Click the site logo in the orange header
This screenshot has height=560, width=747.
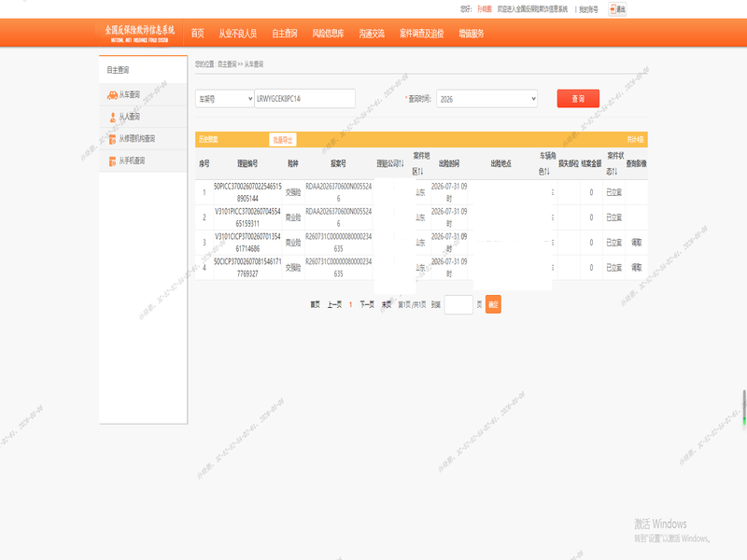[139, 34]
